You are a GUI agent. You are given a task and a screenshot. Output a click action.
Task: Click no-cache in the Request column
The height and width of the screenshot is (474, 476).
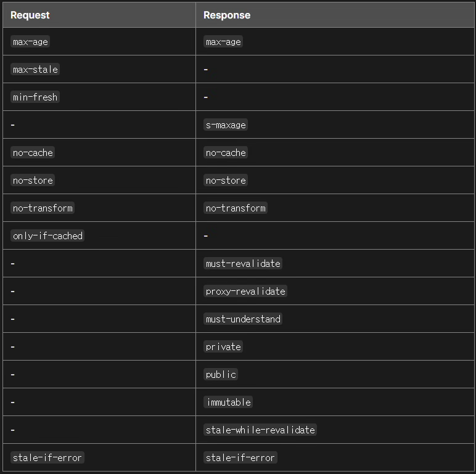click(x=33, y=153)
